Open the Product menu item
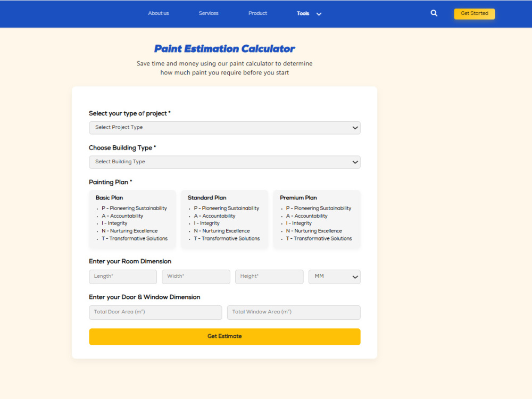The image size is (532, 399). pos(257,13)
